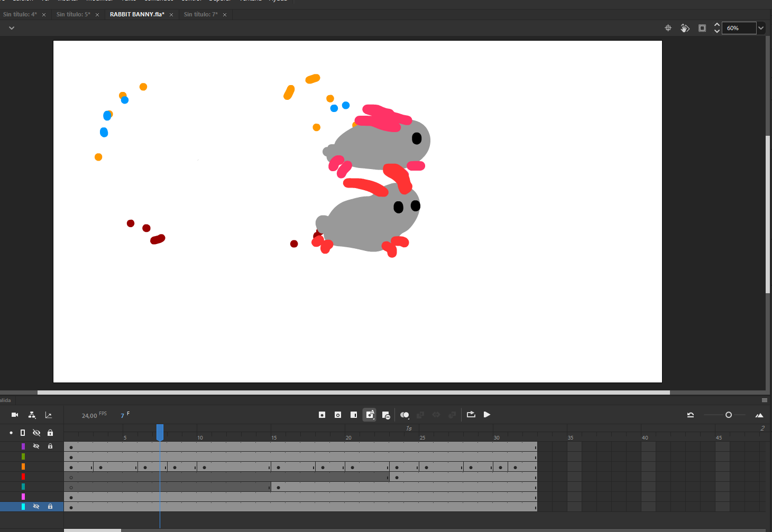The width and height of the screenshot is (772, 532).
Task: Click the timeline zoom slider handle
Action: click(x=729, y=415)
